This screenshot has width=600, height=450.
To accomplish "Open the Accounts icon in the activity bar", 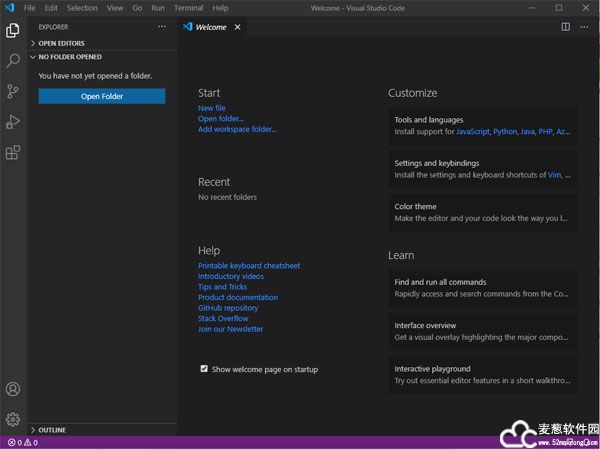I will point(13,389).
